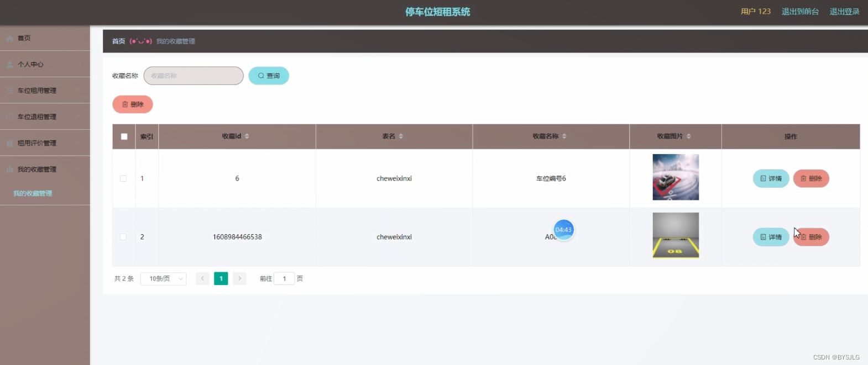Click 删除 for the 车位编号6 row
This screenshot has width=868, height=365.
811,178
